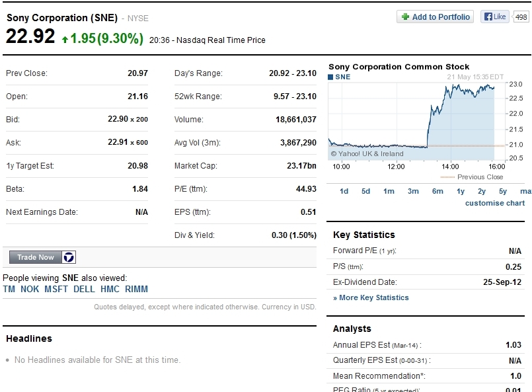The image size is (532, 392).
Task: Click the Annual EPS Est value 1.03
Action: coord(513,345)
